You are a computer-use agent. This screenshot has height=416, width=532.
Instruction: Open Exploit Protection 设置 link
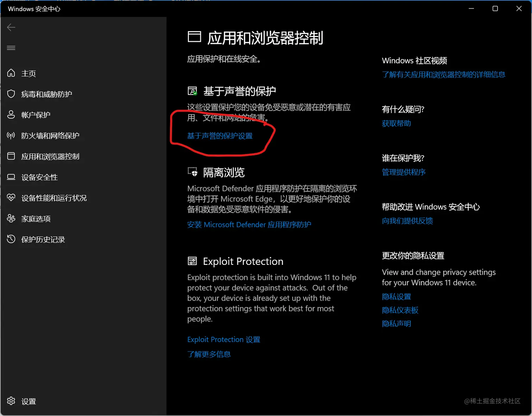pyautogui.click(x=224, y=339)
